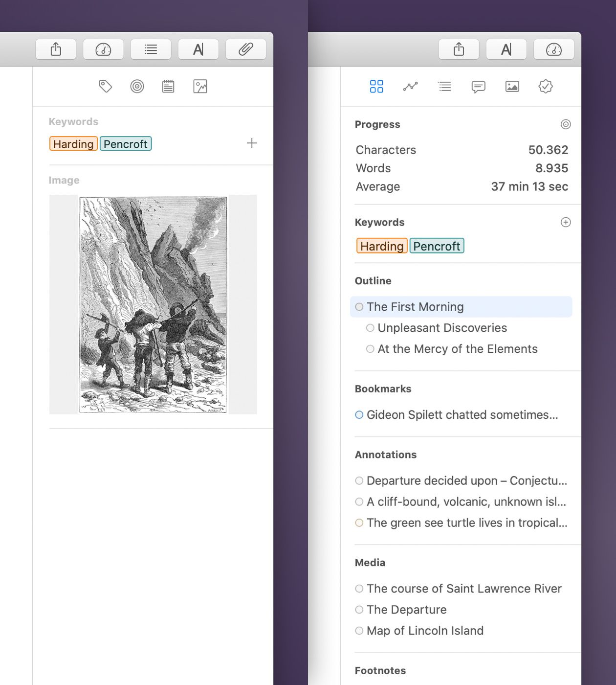This screenshot has height=685, width=616.
Task: Click the Characters count value 50.362
Action: [x=548, y=150]
